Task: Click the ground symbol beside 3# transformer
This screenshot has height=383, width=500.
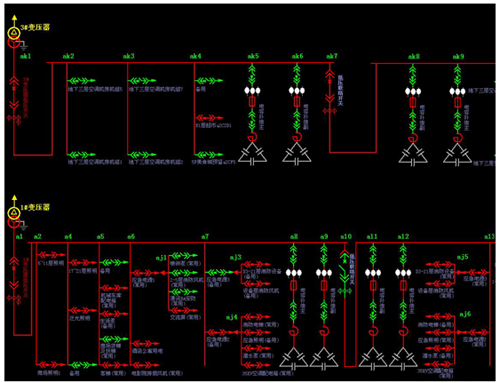Action: click(24, 46)
